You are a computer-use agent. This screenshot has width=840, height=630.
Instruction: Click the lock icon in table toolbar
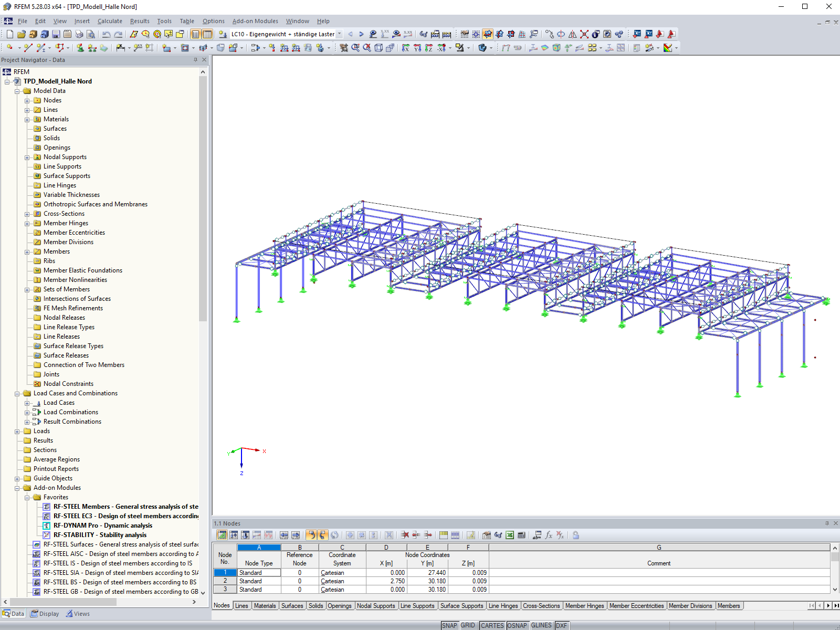[x=575, y=535]
